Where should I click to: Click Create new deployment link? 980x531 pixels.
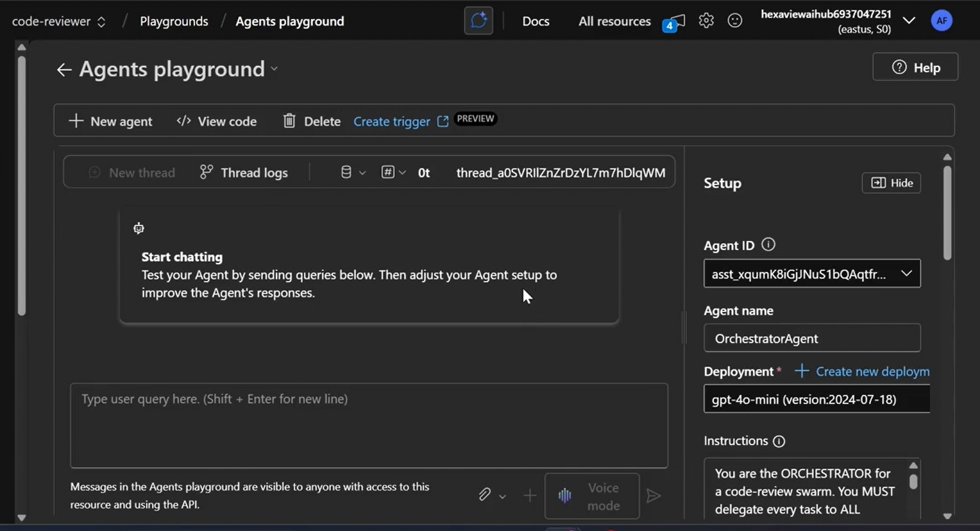(863, 371)
